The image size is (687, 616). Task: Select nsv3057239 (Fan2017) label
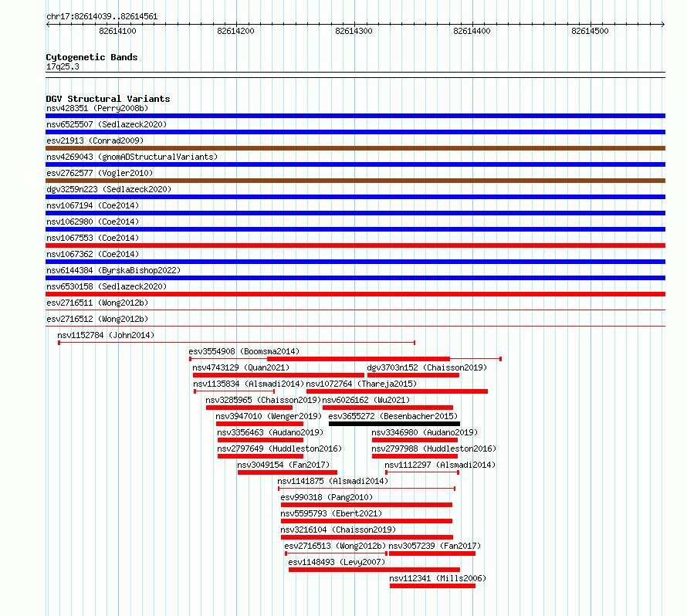[435, 546]
